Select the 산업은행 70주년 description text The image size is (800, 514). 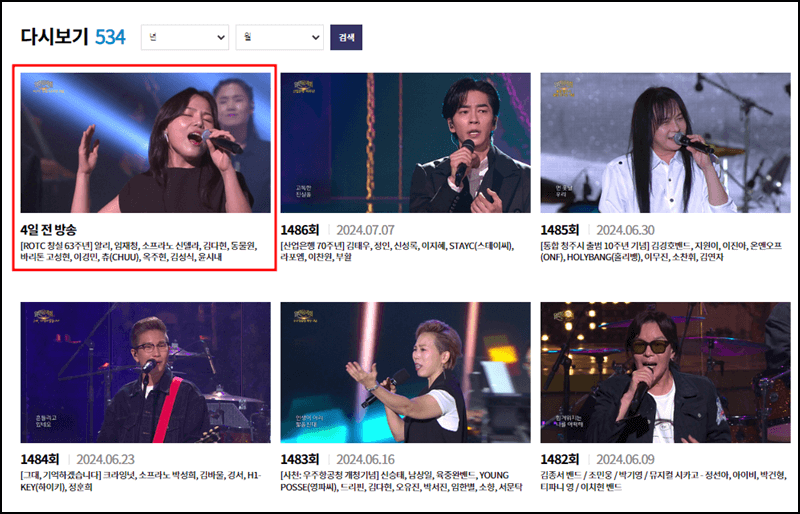(397, 252)
